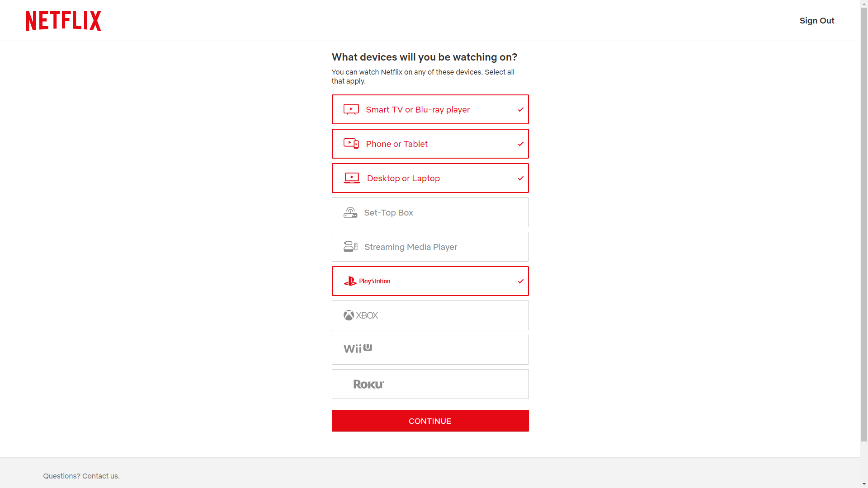The width and height of the screenshot is (868, 488).
Task: Sign out of the Netflix account
Action: point(816,21)
